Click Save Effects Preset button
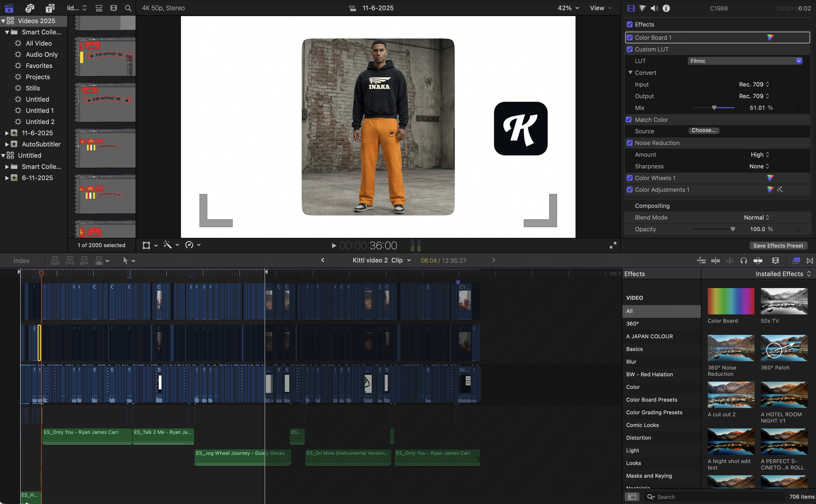816x504 pixels. point(778,245)
